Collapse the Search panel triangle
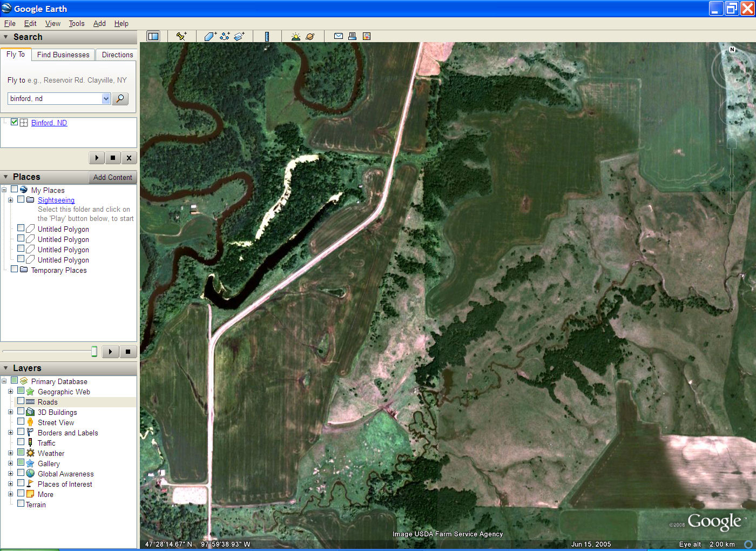 6,37
